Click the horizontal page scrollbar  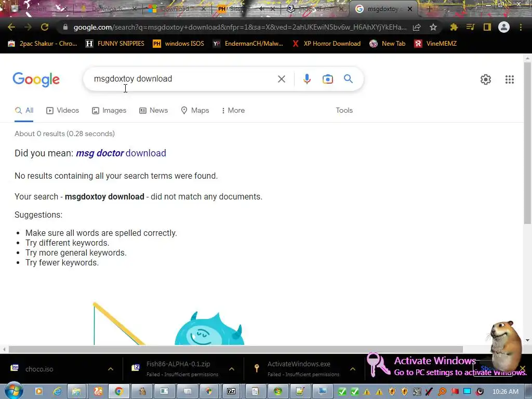(x=236, y=349)
